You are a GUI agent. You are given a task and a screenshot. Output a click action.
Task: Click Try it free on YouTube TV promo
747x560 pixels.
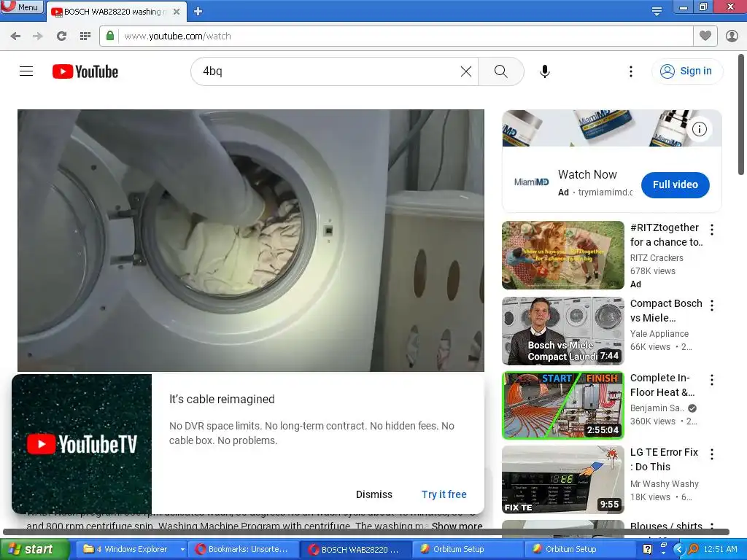tap(444, 494)
